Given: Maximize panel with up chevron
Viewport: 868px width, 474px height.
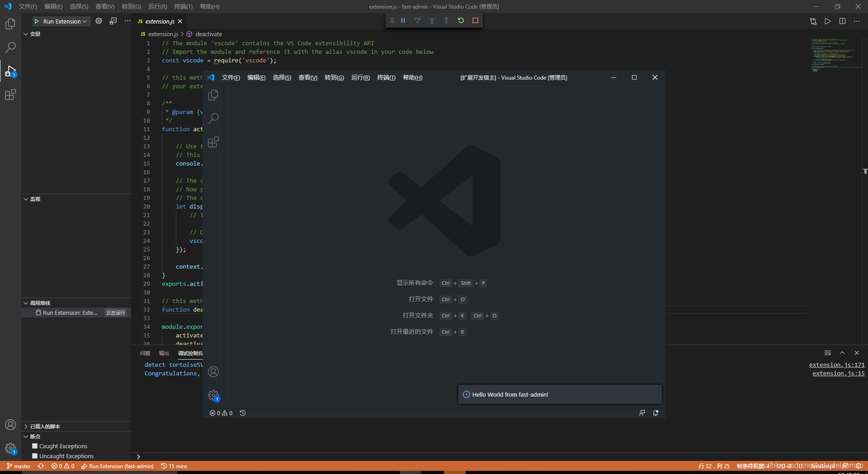Looking at the screenshot, I should pyautogui.click(x=842, y=353).
